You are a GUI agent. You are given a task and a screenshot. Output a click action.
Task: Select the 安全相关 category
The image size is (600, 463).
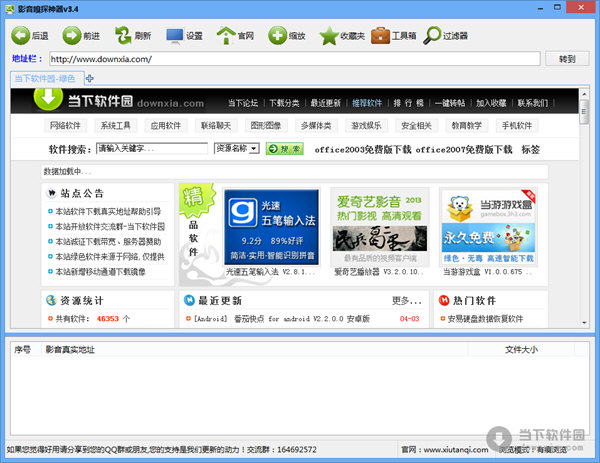(x=416, y=126)
